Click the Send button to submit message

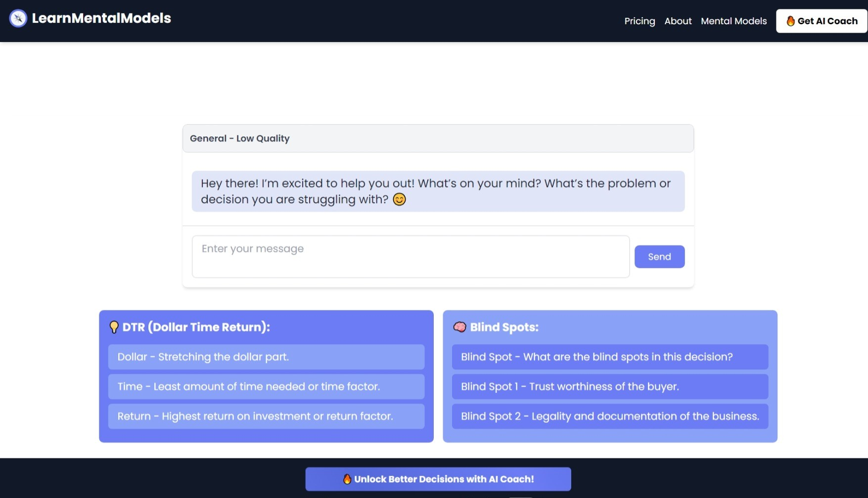pyautogui.click(x=659, y=256)
